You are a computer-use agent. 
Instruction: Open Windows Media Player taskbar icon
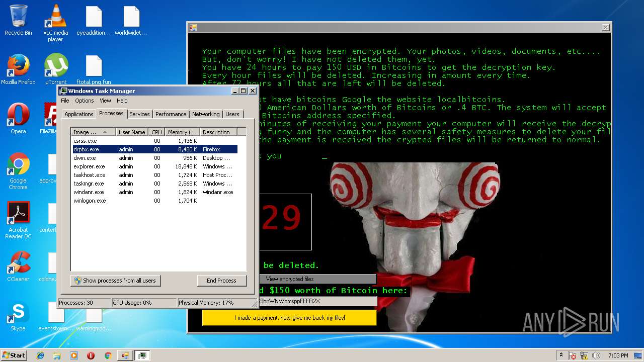[x=74, y=355]
